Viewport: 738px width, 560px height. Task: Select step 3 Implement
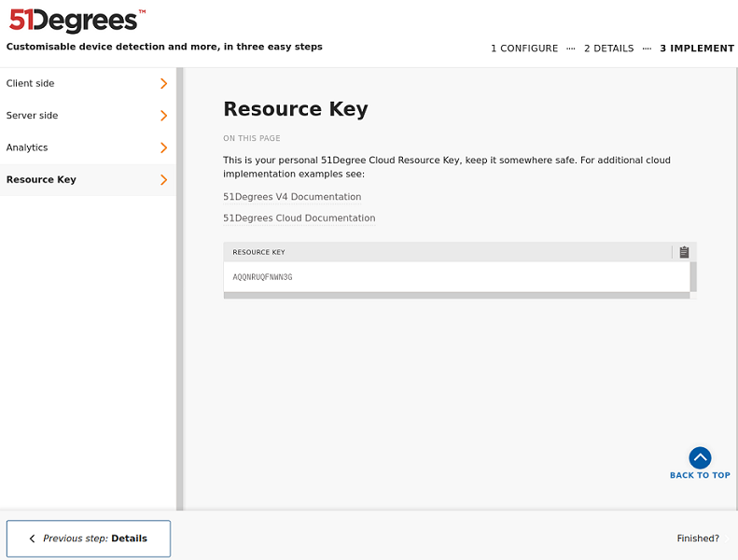pyautogui.click(x=696, y=49)
